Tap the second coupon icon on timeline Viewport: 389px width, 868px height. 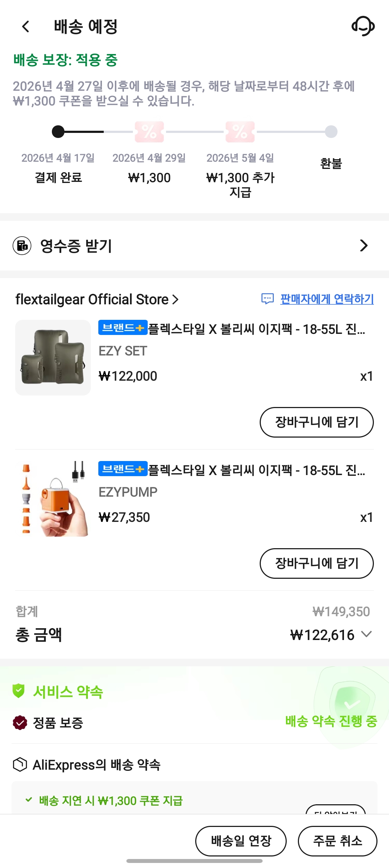click(240, 132)
